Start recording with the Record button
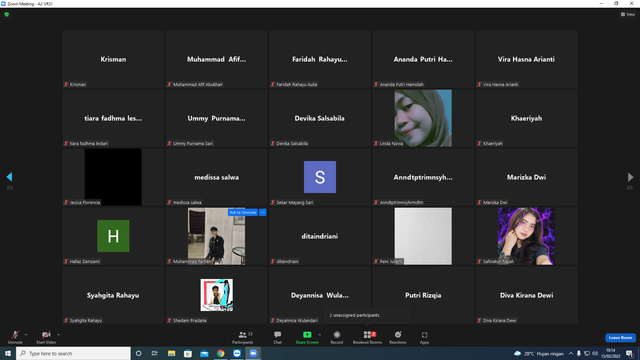 pos(337,337)
